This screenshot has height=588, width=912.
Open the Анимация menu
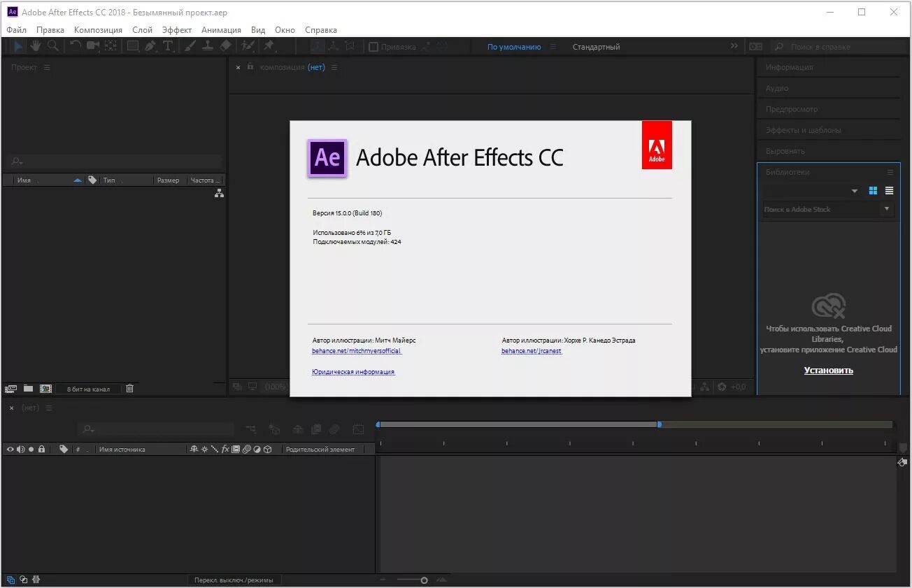coord(221,30)
